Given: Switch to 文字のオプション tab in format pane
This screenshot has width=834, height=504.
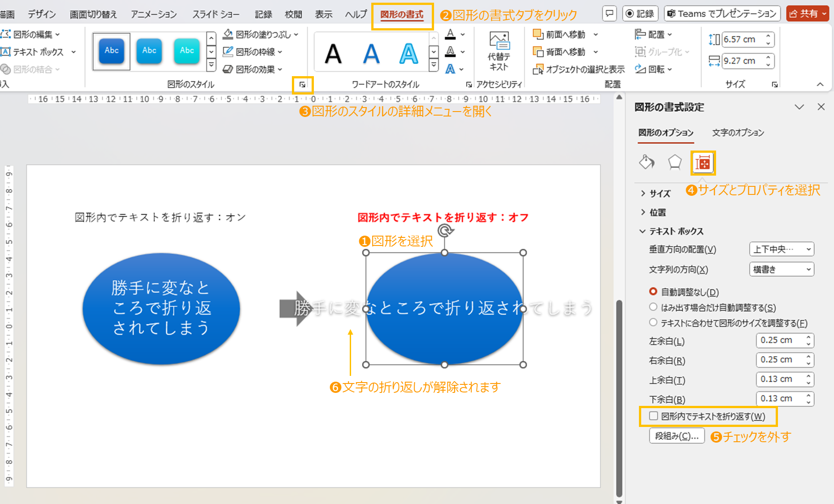Looking at the screenshot, I should coord(738,133).
